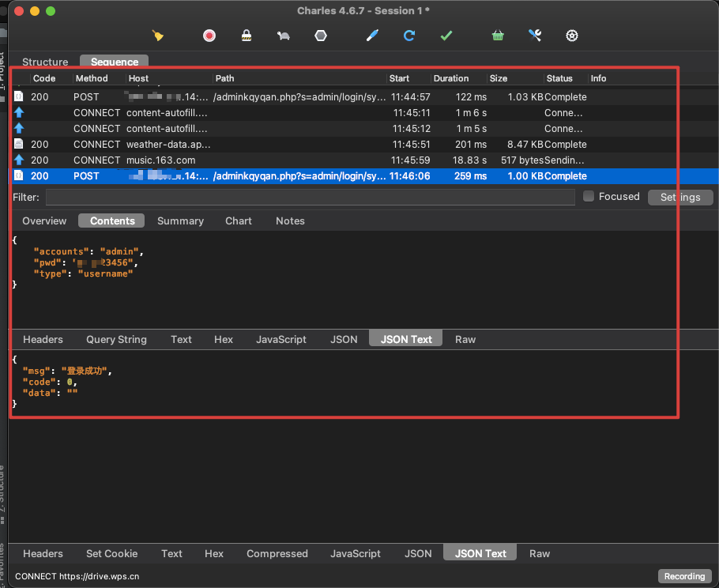Open the tools wrench icon

coord(535,36)
